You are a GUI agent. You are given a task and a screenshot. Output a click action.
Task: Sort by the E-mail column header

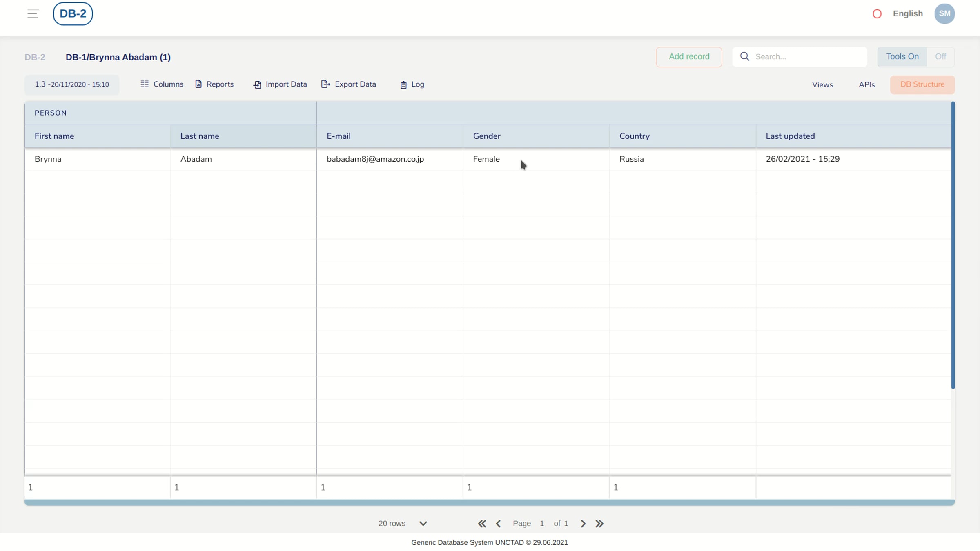[390, 136]
